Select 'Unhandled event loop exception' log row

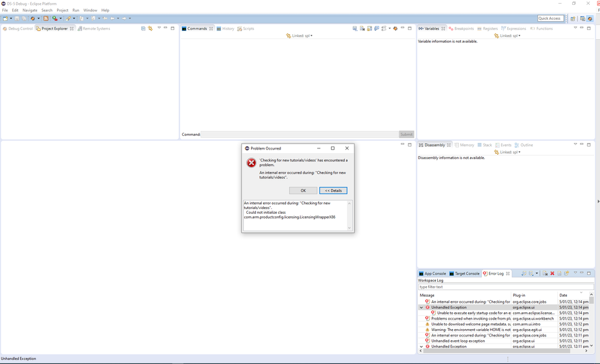point(504,341)
